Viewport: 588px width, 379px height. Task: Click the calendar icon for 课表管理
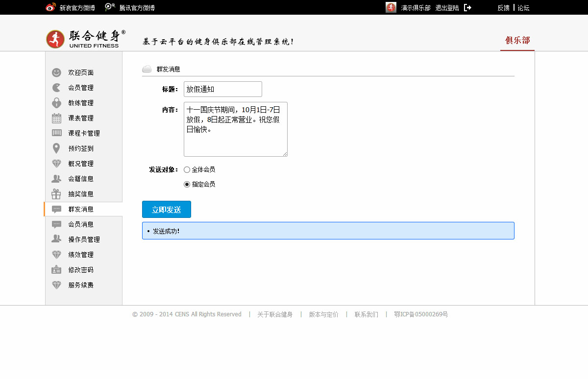[x=57, y=118]
